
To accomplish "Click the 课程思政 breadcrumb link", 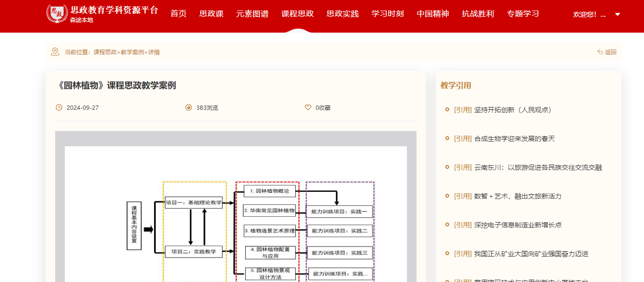I will [x=105, y=52].
